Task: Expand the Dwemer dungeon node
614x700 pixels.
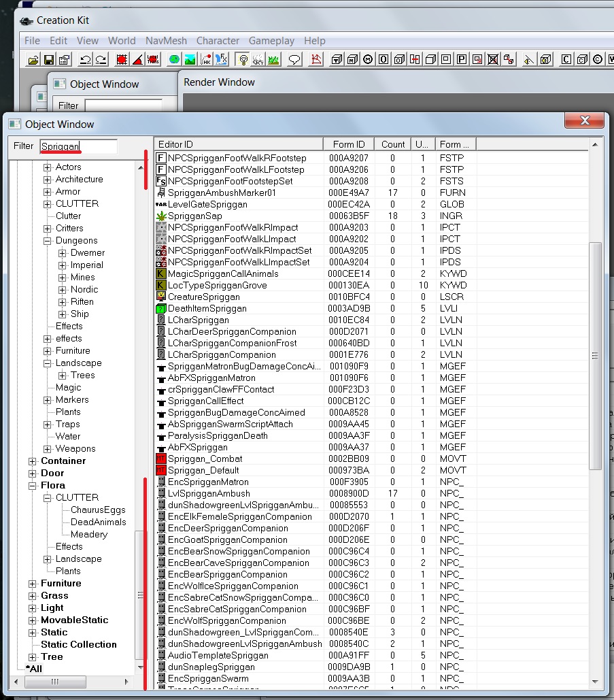Action: [x=63, y=253]
